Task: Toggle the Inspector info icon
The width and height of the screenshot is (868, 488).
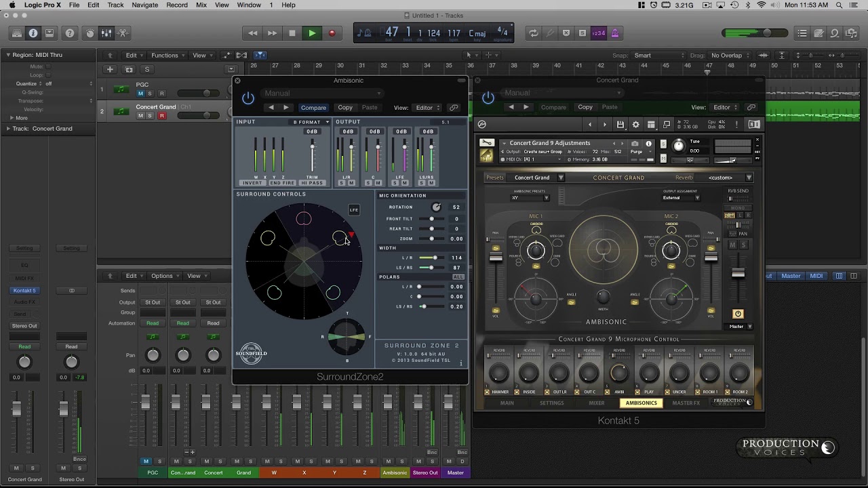Action: click(x=33, y=33)
